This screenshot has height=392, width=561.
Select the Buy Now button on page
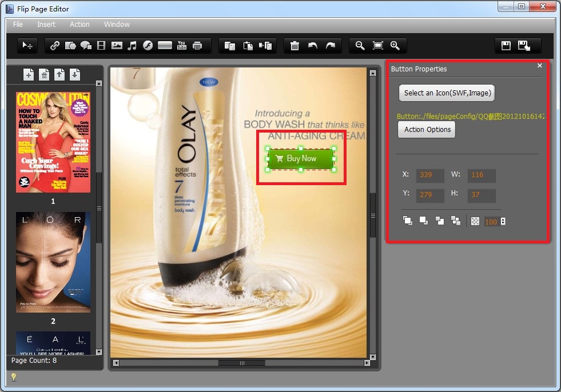pos(301,159)
